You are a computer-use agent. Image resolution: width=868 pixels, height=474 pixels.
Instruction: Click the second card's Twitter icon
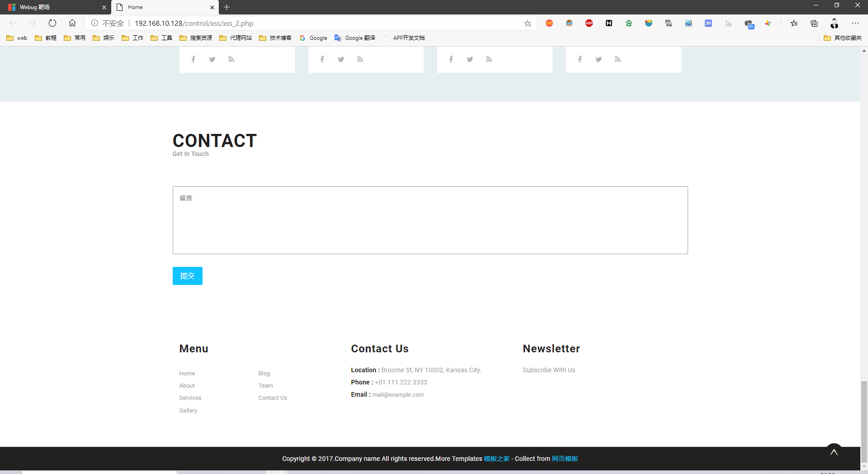341,59
